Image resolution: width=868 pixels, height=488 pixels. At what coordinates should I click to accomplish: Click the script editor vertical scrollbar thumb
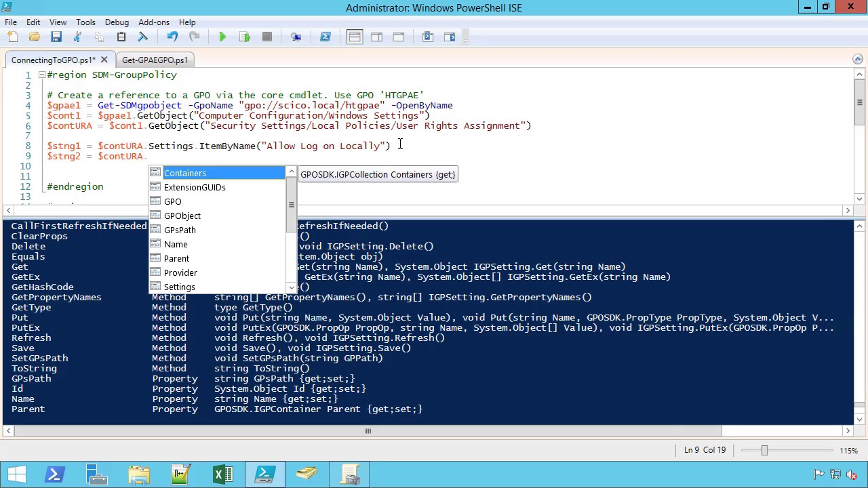coord(859,102)
